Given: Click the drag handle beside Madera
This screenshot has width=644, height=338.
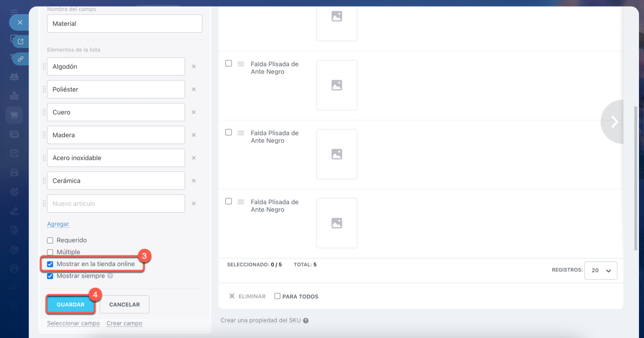Looking at the screenshot, I should pos(44,135).
